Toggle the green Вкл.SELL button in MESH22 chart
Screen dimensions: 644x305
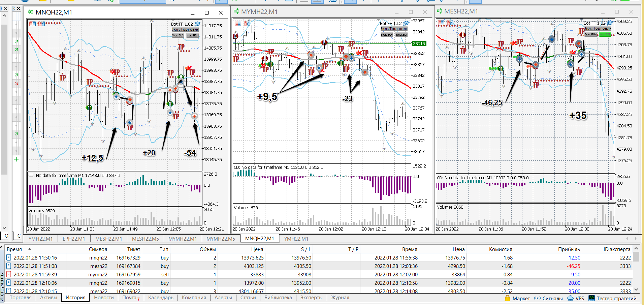(605, 34)
